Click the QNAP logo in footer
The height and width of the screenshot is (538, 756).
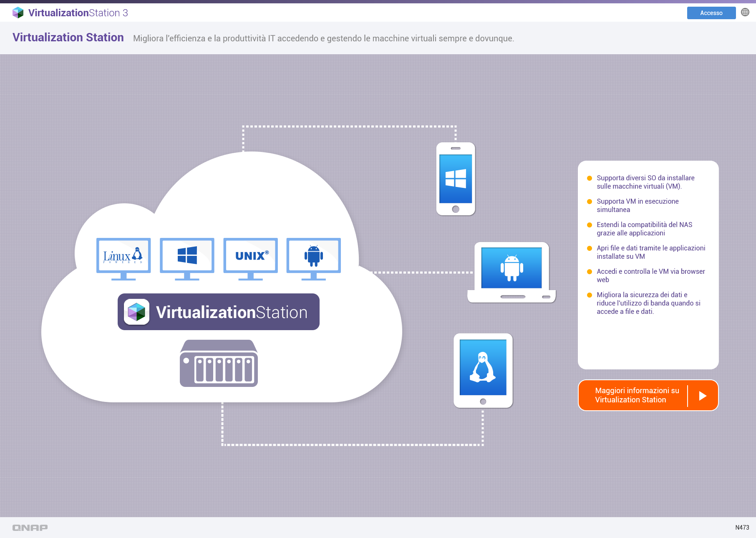coord(30,528)
